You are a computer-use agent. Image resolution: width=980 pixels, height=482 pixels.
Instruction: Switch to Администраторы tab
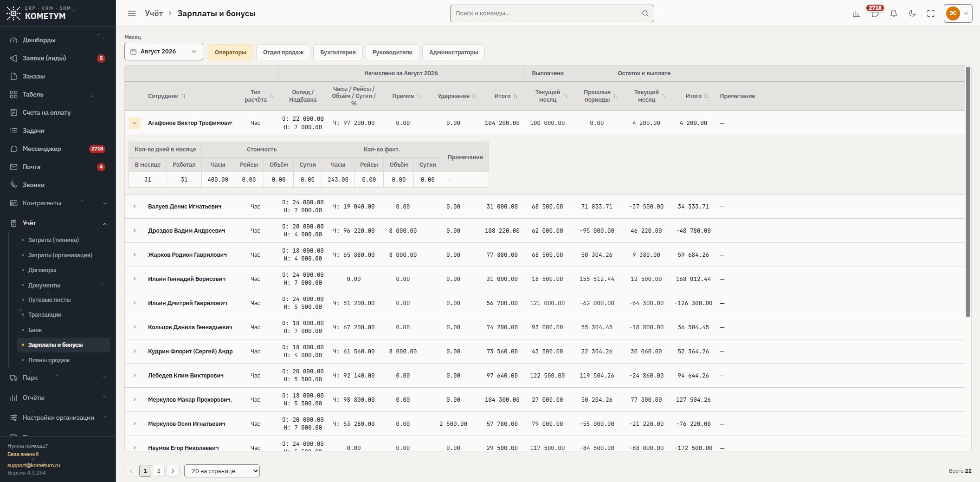point(453,52)
